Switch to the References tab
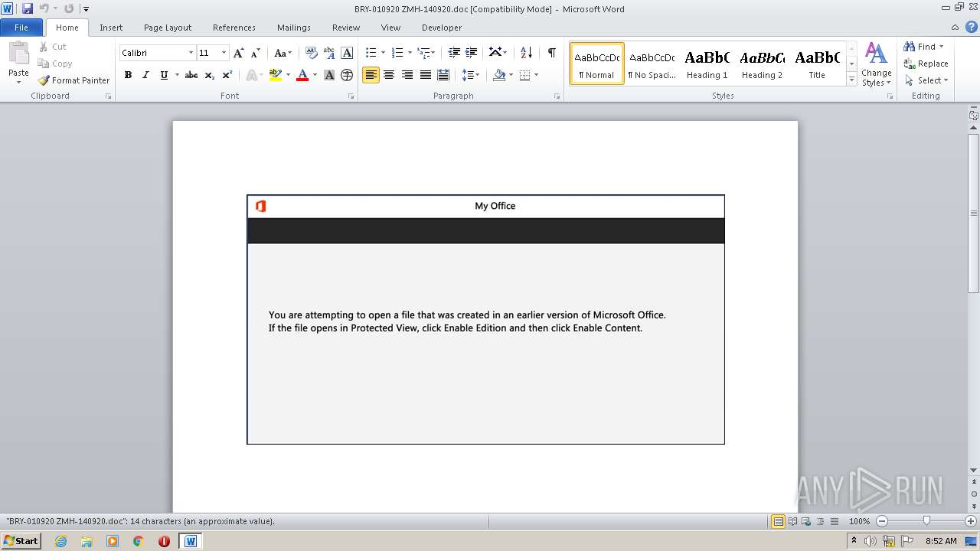The width and height of the screenshot is (980, 551). pos(234,28)
